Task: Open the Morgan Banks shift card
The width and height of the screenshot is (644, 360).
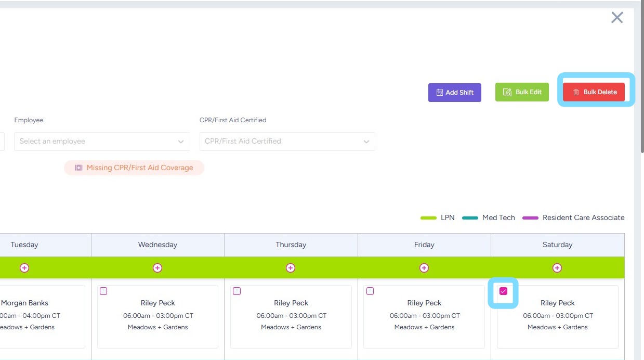Action: (x=42, y=316)
